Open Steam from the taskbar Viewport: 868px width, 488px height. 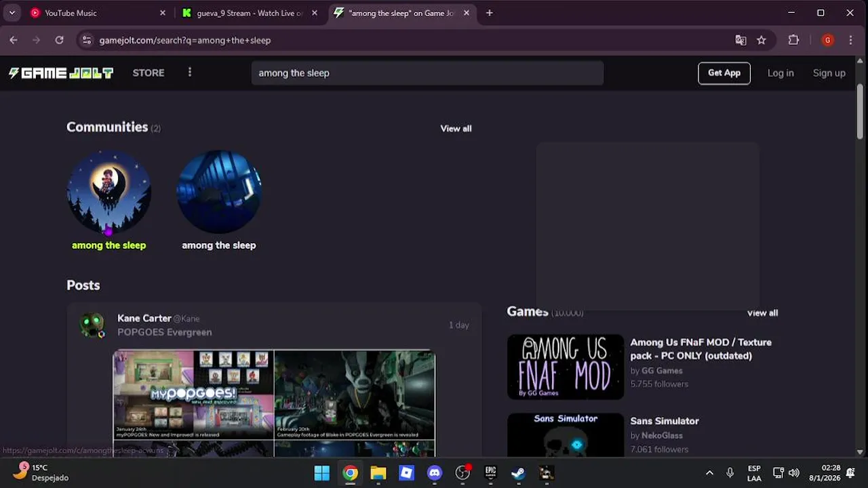pyautogui.click(x=518, y=472)
